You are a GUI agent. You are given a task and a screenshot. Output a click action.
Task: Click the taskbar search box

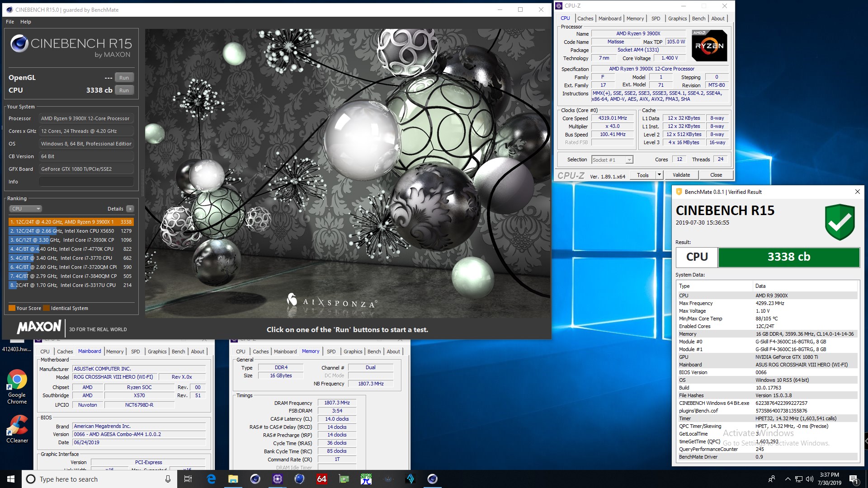coord(100,479)
